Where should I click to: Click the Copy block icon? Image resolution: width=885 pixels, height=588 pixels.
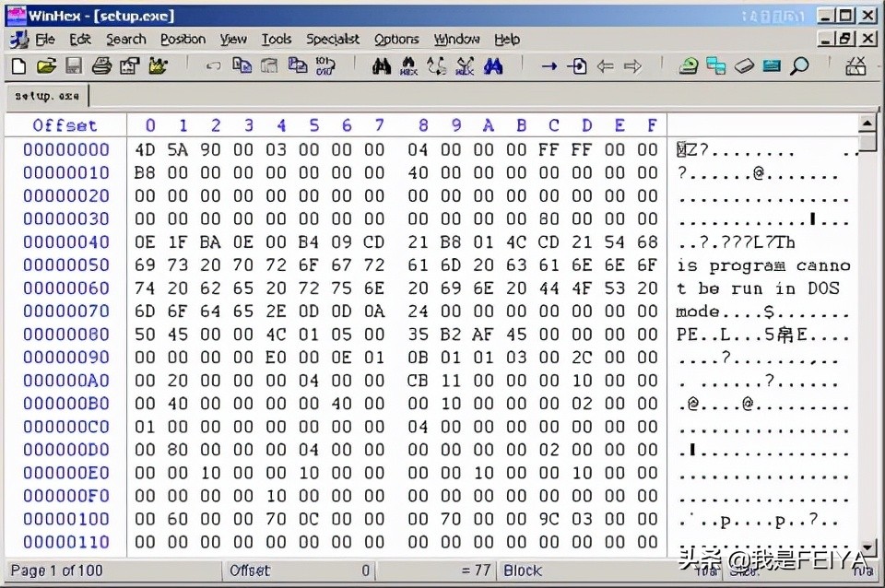[x=242, y=66]
